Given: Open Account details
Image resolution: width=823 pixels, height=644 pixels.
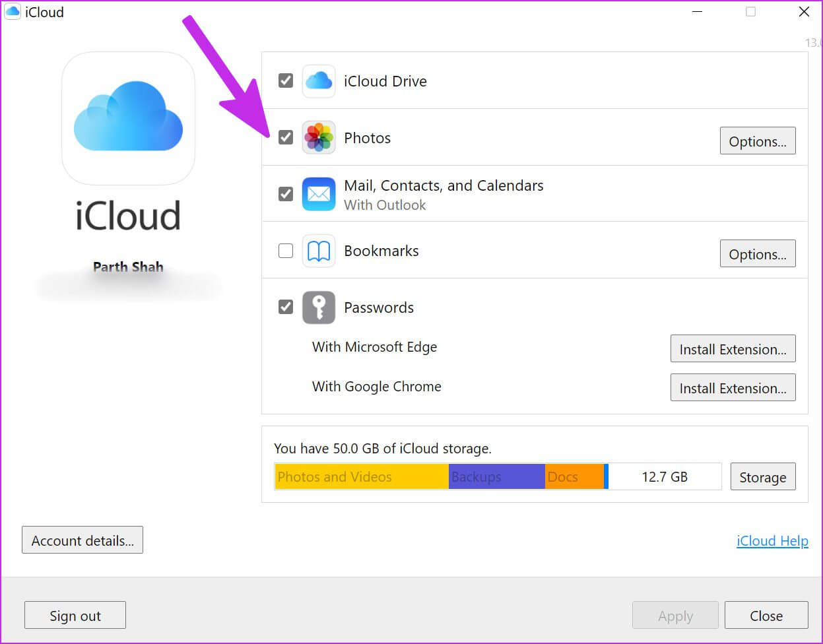Looking at the screenshot, I should click(x=82, y=540).
